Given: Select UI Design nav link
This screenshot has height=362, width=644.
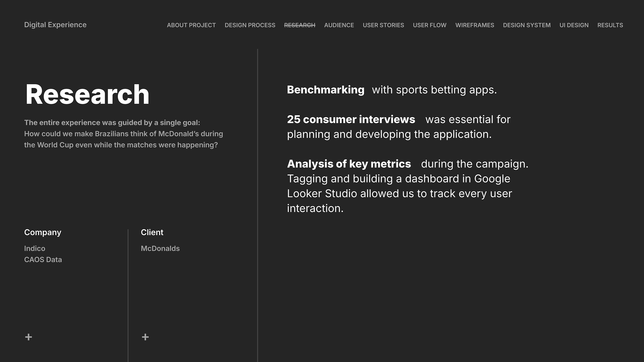Looking at the screenshot, I should coord(574,25).
